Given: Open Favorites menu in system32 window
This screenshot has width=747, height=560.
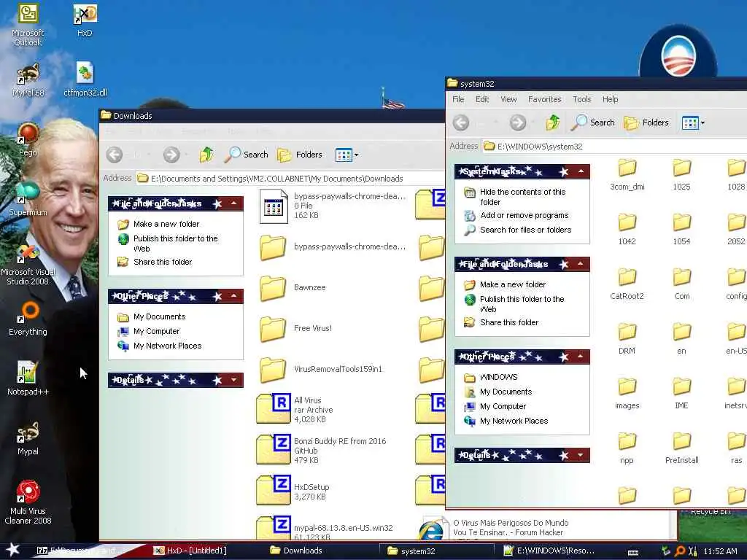Looking at the screenshot, I should click(x=544, y=99).
